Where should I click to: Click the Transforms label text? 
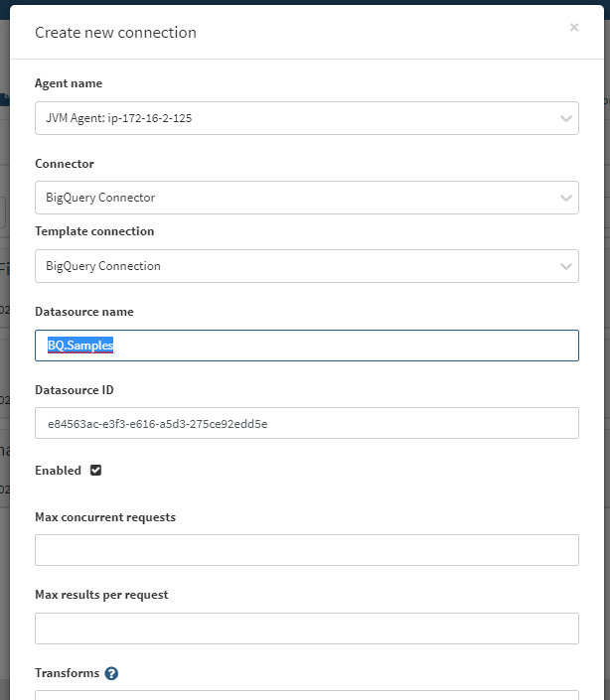click(67, 673)
